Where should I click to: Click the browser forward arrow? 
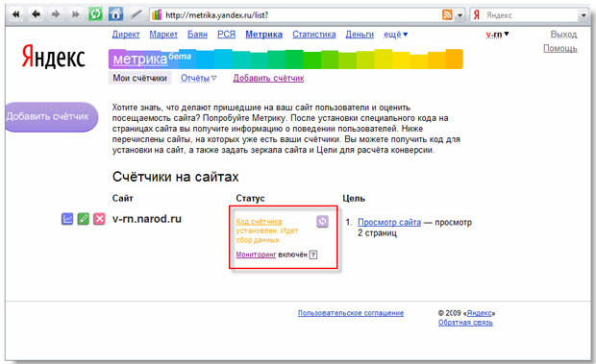click(56, 14)
